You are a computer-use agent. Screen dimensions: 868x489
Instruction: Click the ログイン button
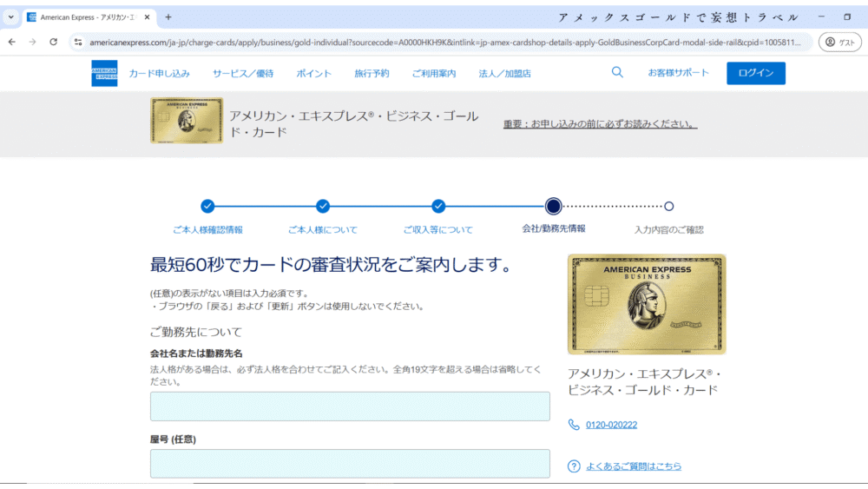[x=756, y=73]
